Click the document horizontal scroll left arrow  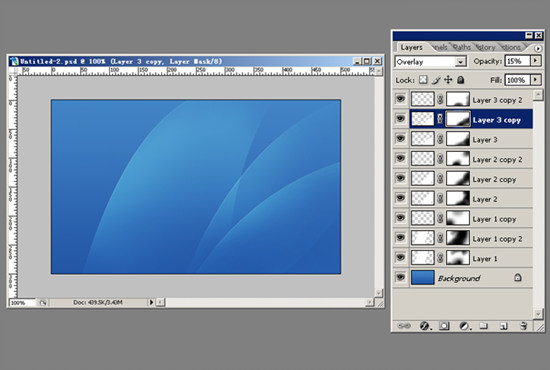point(160,302)
